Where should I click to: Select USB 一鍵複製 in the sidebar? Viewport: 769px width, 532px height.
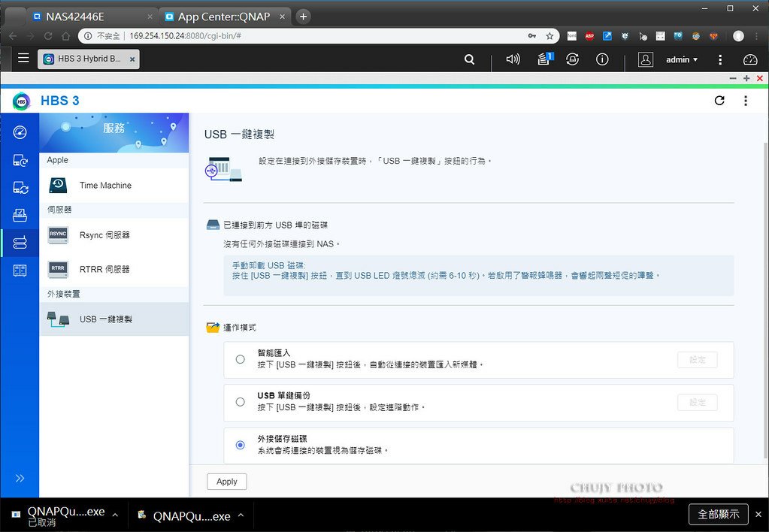[x=114, y=319]
